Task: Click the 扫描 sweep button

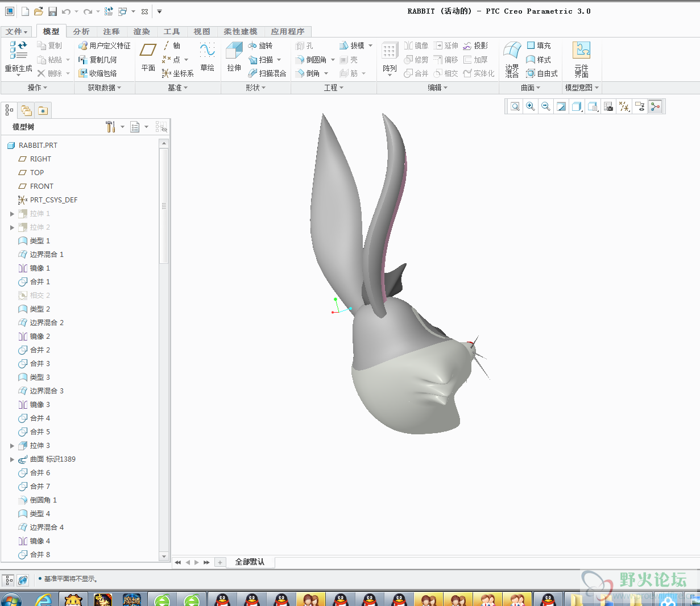Action: click(x=261, y=59)
